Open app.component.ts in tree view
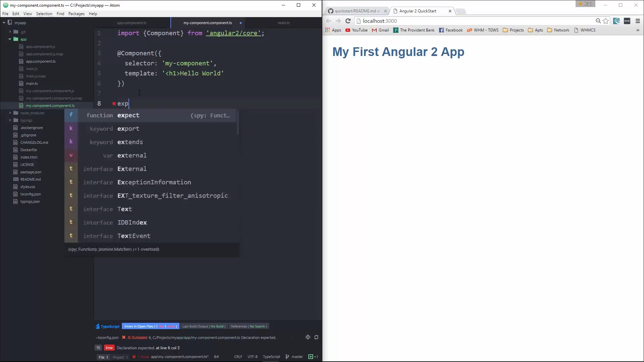 click(x=41, y=61)
